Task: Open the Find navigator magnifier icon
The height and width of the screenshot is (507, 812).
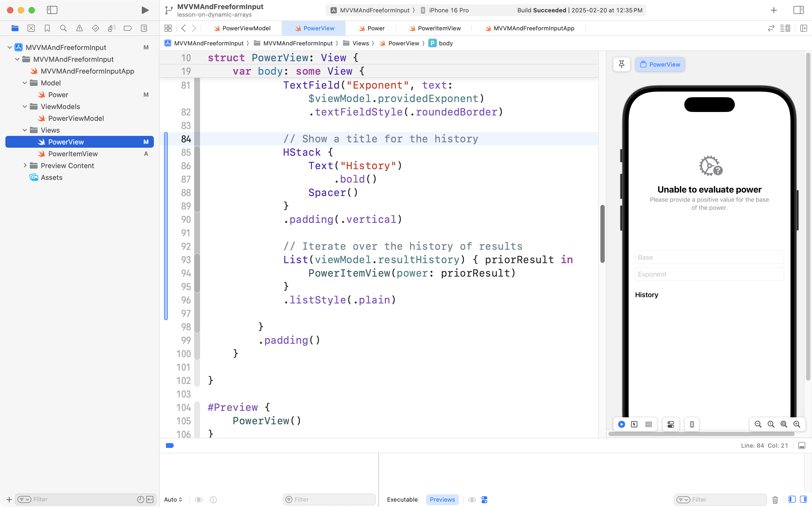Action: tap(63, 28)
